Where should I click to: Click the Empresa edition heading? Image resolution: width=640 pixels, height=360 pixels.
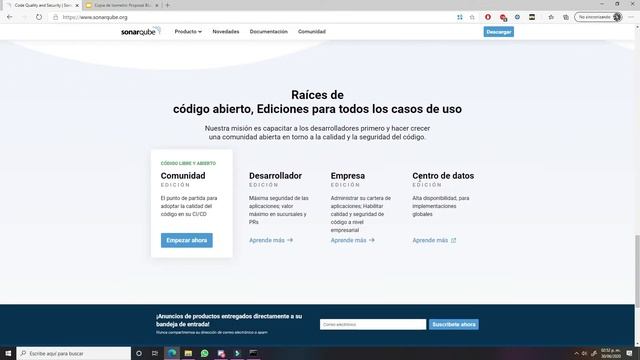pos(348,176)
